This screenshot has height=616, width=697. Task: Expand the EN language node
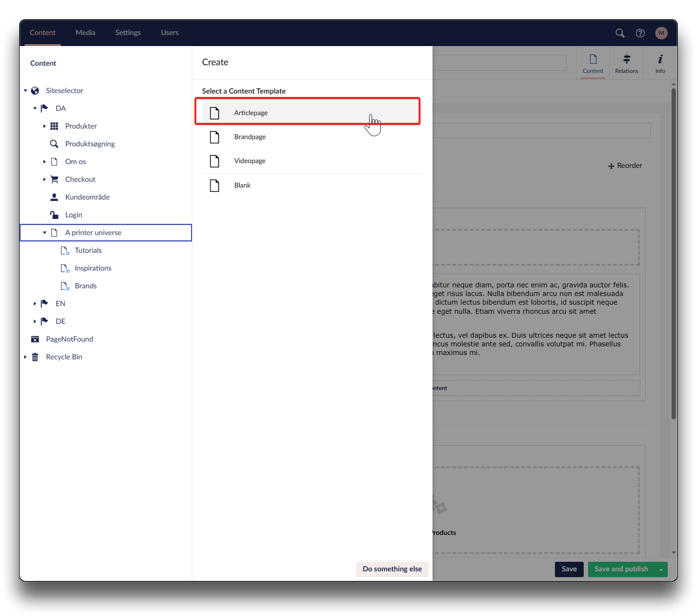(35, 304)
